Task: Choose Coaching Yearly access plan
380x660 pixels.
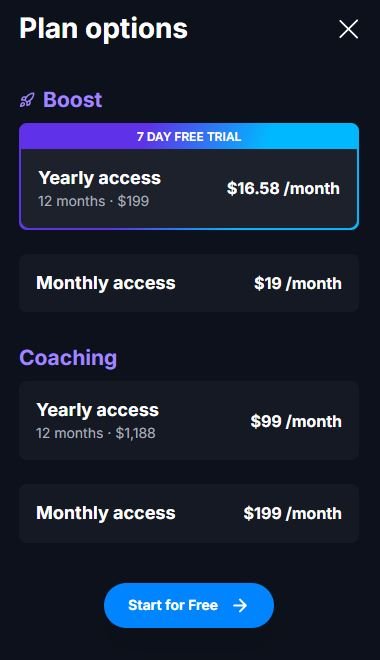Action: click(x=189, y=420)
